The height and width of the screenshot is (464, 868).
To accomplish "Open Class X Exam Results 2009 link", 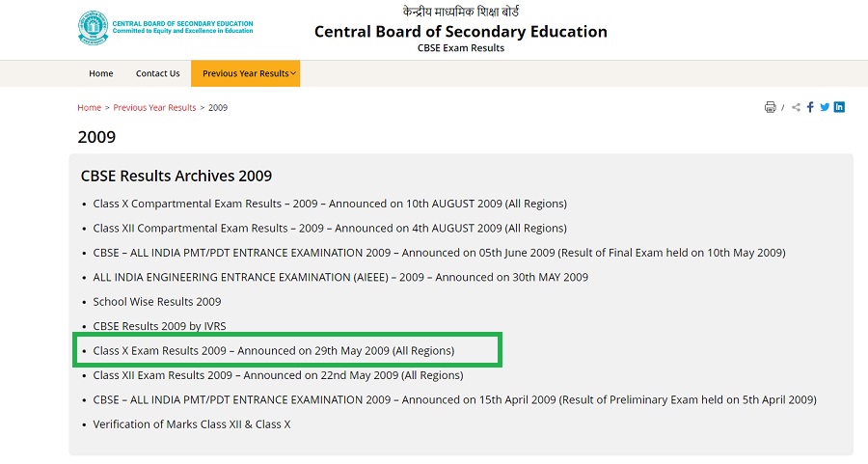I will pos(273,350).
